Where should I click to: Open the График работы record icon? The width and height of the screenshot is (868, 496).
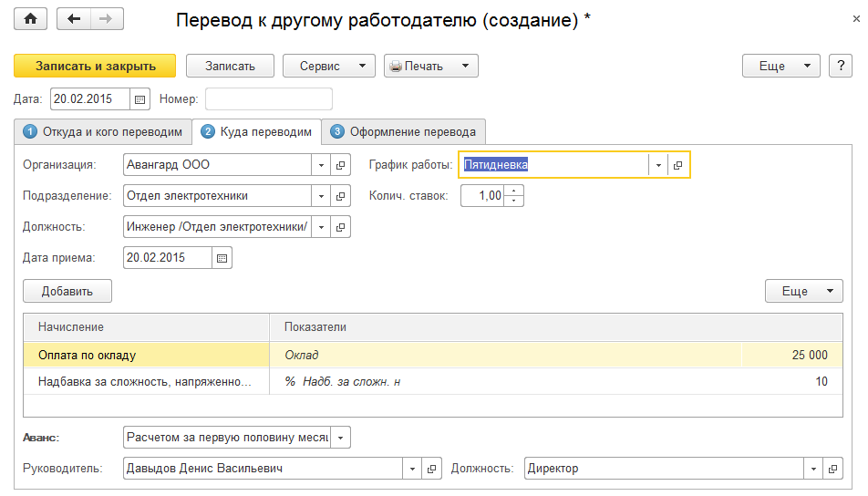(x=678, y=165)
